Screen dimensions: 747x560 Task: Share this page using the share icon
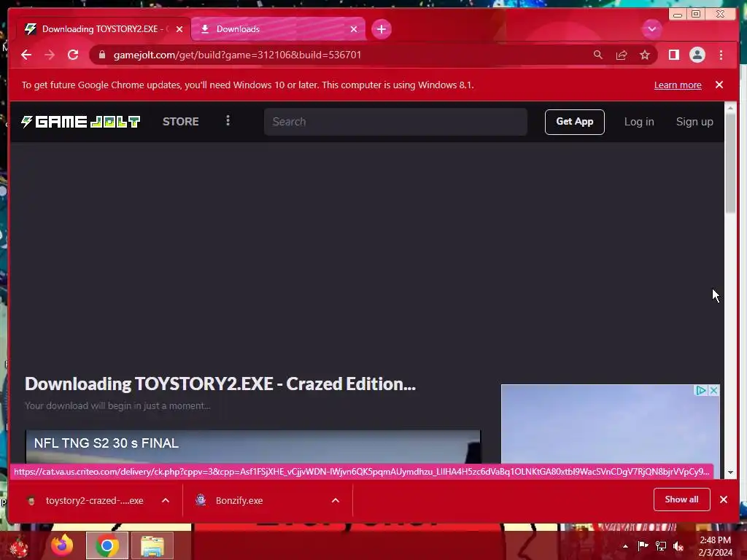(622, 55)
